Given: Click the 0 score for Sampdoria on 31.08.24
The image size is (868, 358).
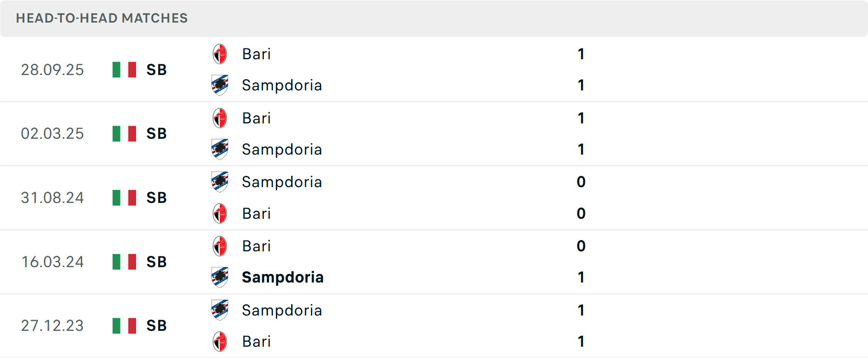Looking at the screenshot, I should point(581,182).
